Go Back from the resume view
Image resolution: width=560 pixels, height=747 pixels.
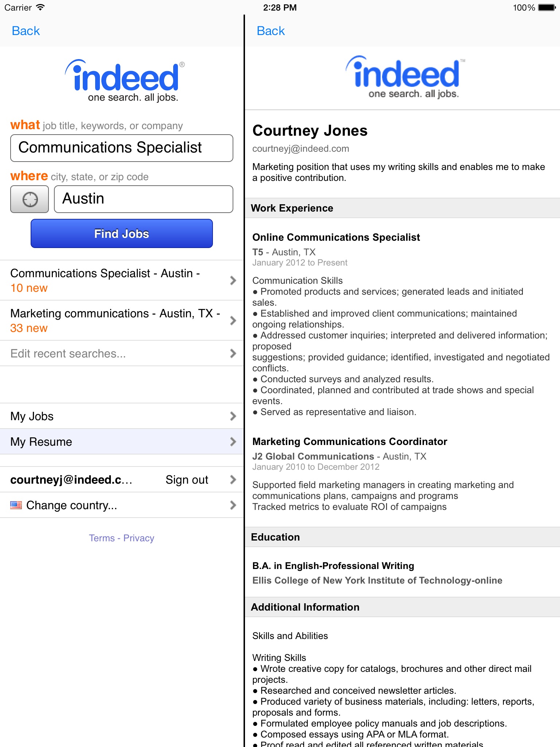[271, 31]
